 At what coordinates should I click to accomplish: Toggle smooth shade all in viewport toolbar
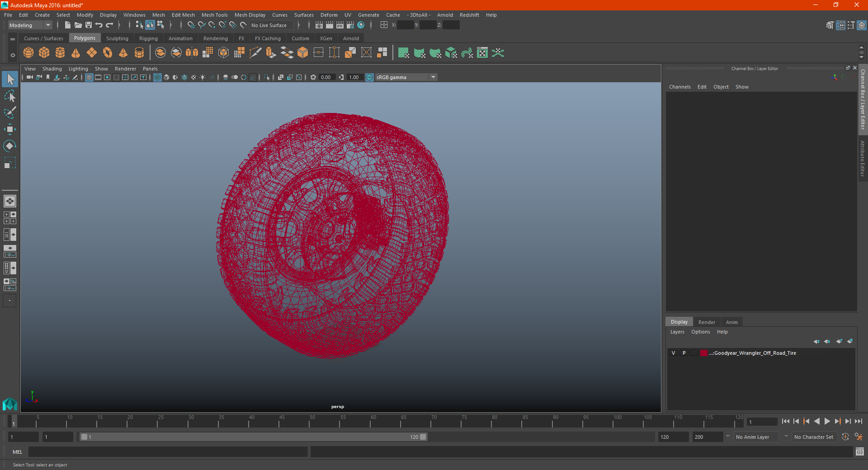[x=166, y=77]
